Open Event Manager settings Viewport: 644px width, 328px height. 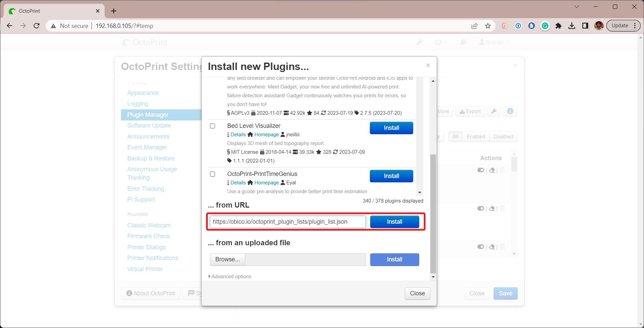pyautogui.click(x=147, y=147)
